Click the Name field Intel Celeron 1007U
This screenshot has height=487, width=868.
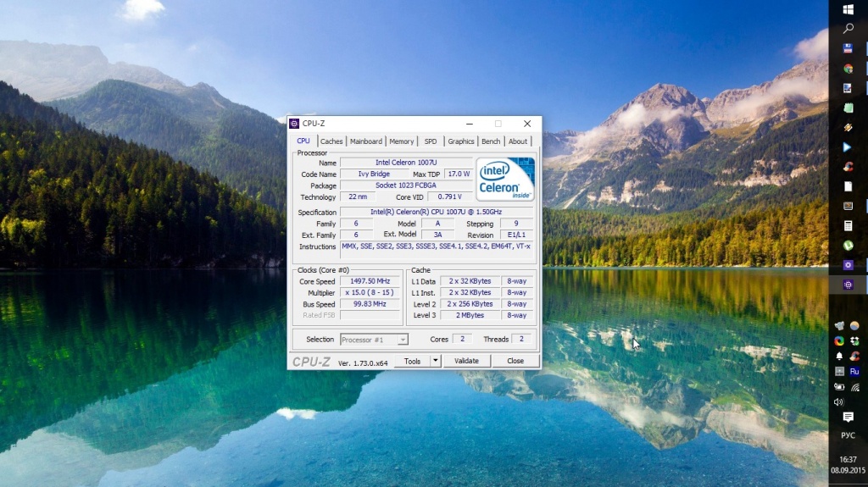[x=406, y=163]
